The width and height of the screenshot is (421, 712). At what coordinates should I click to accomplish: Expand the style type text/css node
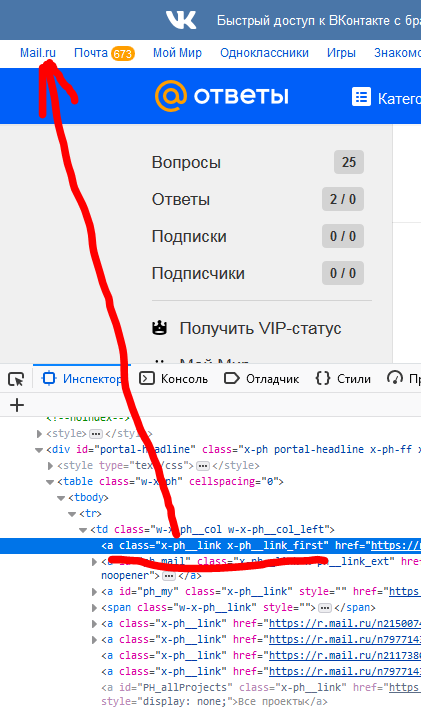coord(50,466)
